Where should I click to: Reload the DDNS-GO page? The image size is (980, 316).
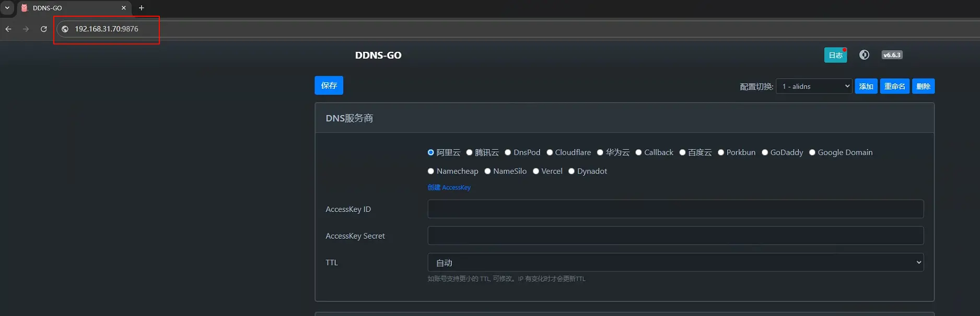[44, 29]
